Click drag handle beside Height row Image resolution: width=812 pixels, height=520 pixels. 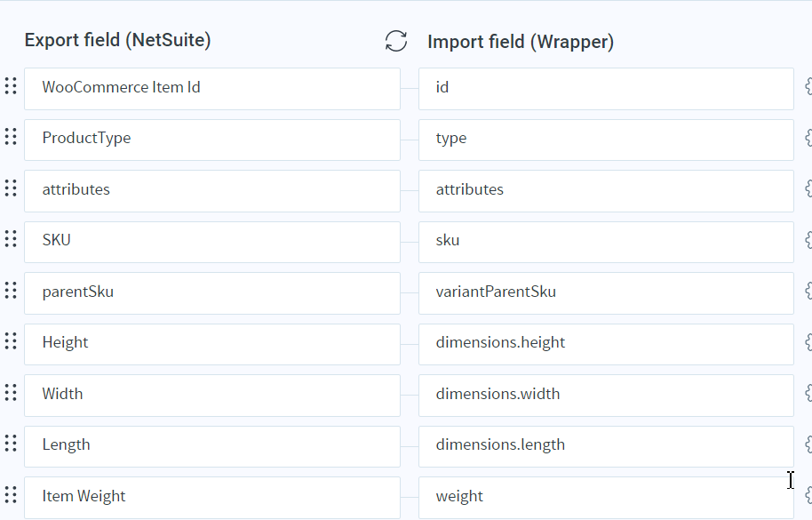coord(11,341)
